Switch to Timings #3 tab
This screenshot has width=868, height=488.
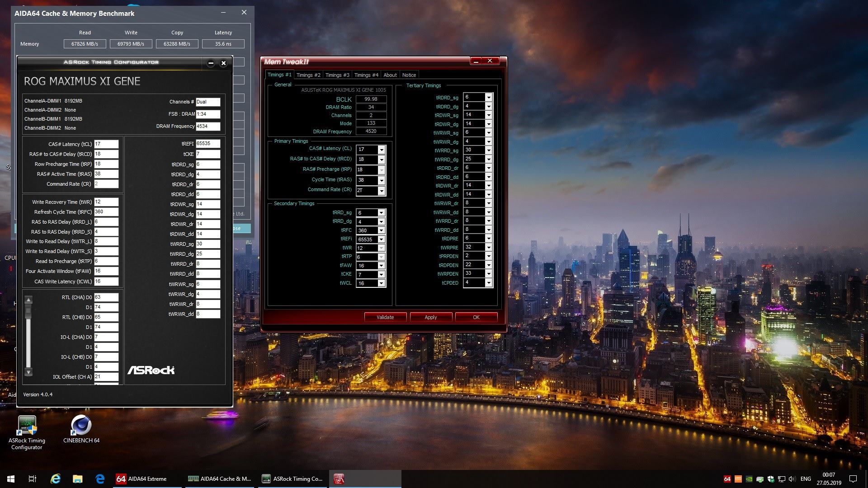coord(337,75)
